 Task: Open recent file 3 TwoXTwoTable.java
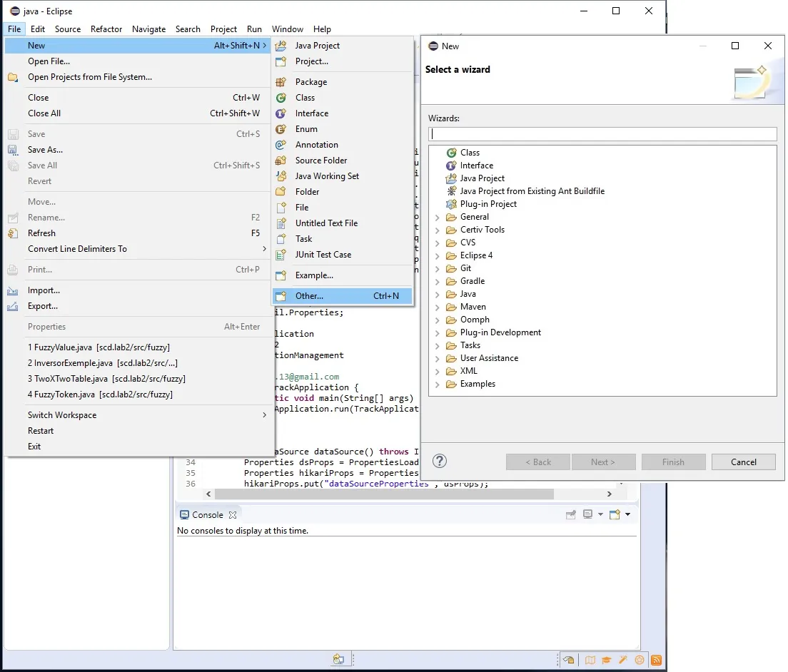(138, 379)
